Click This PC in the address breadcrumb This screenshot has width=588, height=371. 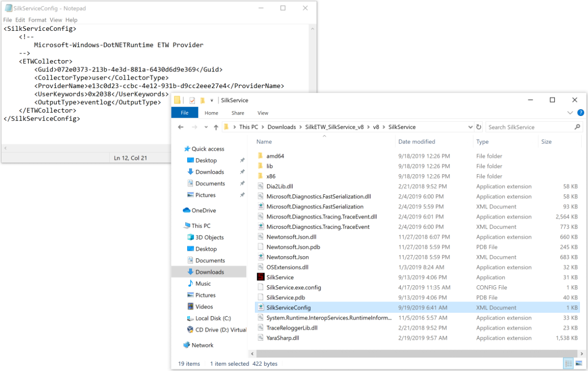pyautogui.click(x=248, y=127)
